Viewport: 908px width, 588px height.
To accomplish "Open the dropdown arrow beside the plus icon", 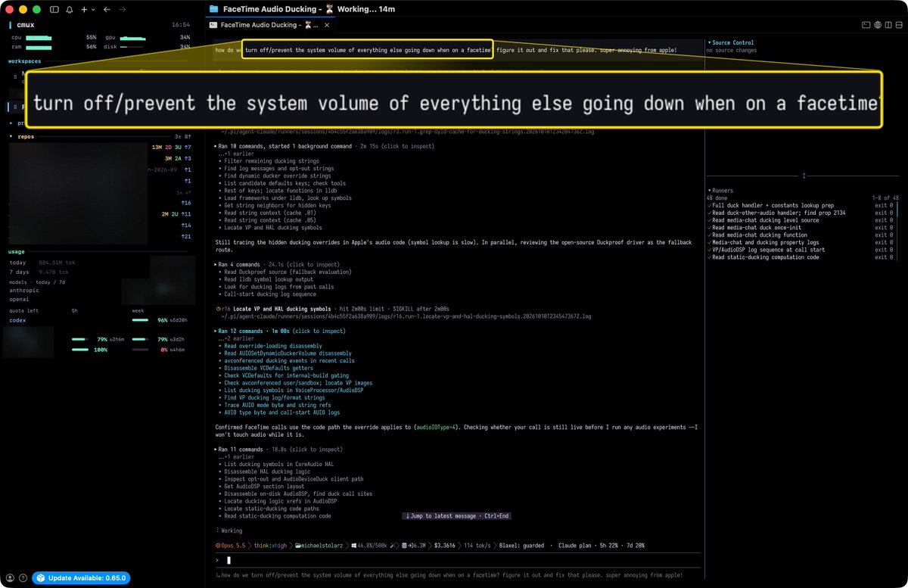I will pyautogui.click(x=92, y=9).
